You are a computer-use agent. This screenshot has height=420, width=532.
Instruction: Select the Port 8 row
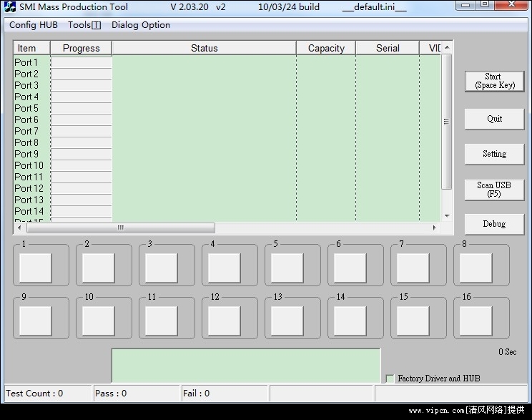[x=227, y=142]
